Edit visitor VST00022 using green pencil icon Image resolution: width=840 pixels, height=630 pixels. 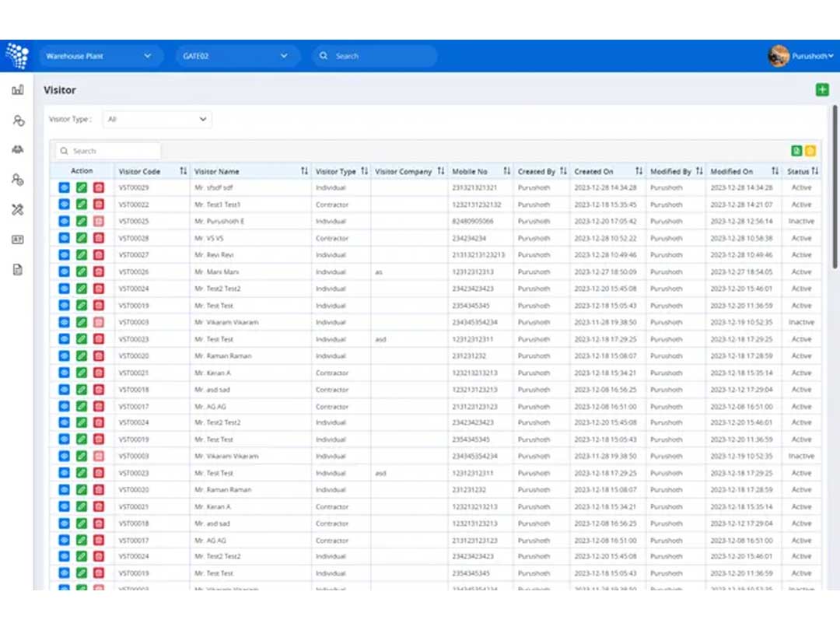82,204
